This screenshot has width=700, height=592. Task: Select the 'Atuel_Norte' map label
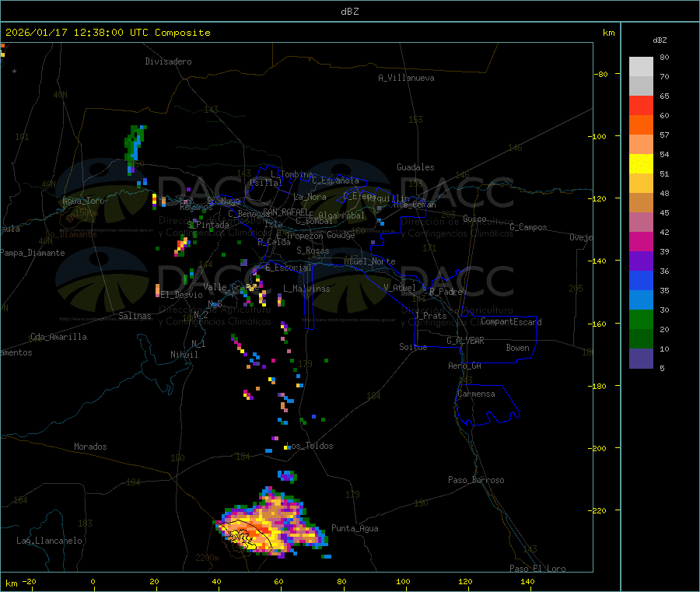coord(370,261)
